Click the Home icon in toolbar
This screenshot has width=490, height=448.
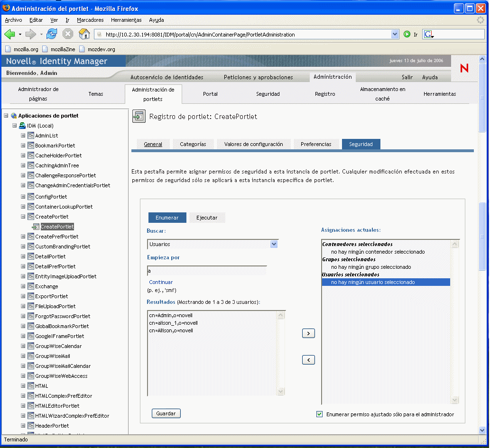84,34
